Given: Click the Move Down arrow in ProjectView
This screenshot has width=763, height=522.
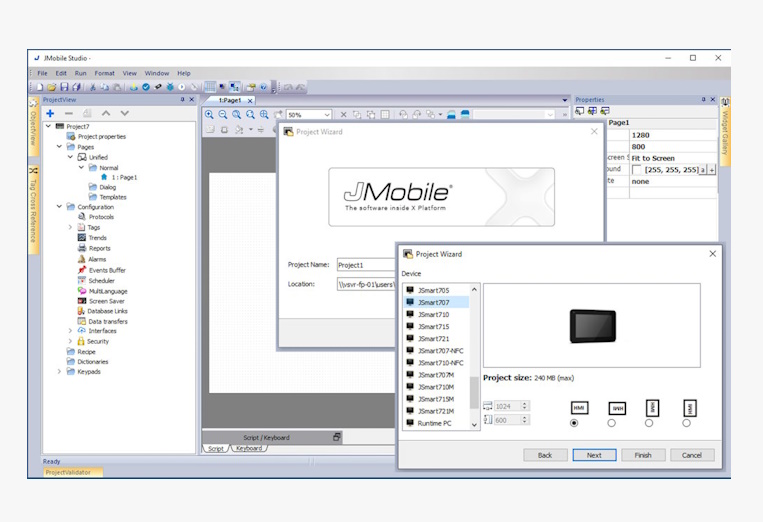Looking at the screenshot, I should 125,113.
